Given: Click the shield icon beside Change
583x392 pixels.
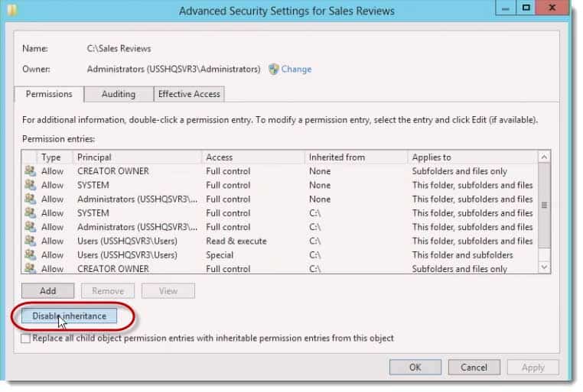Looking at the screenshot, I should click(x=274, y=69).
